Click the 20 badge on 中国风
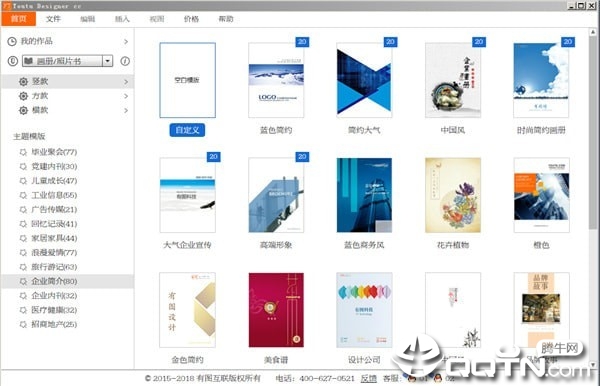This screenshot has width=600, height=386. tap(479, 42)
